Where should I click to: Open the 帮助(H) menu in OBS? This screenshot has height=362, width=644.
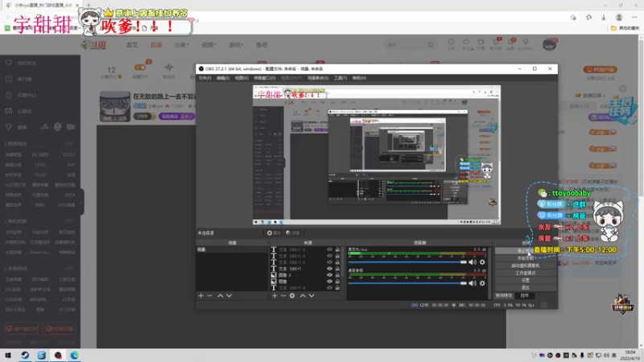point(359,78)
